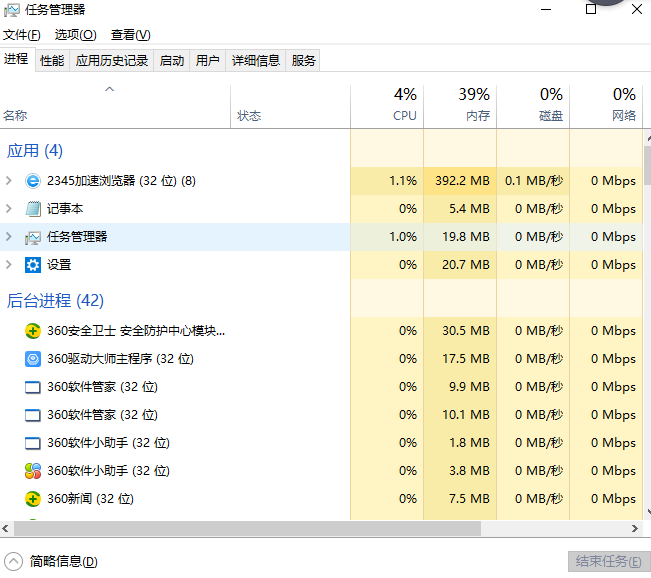
Task: Click the 19.8 MB memory cell
Action: pos(460,237)
